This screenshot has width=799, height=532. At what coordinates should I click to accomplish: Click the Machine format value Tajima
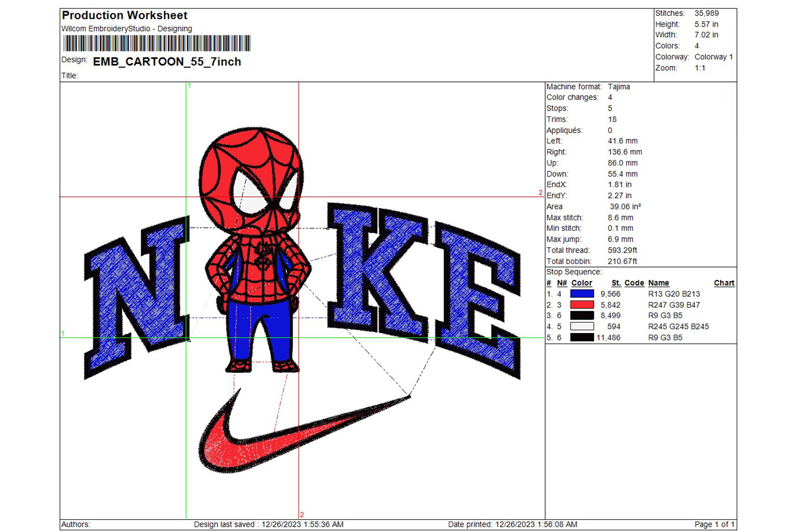tap(619, 87)
